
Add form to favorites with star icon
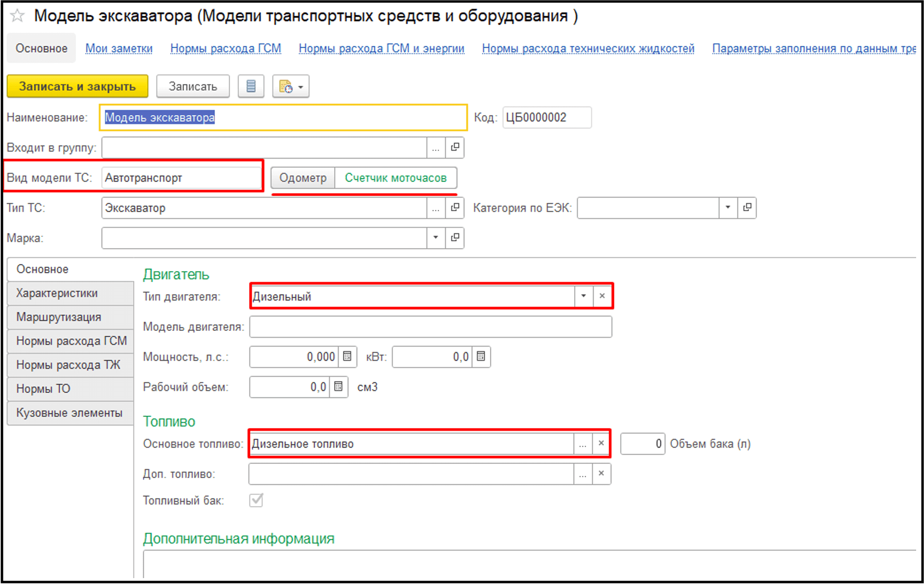click(x=17, y=16)
